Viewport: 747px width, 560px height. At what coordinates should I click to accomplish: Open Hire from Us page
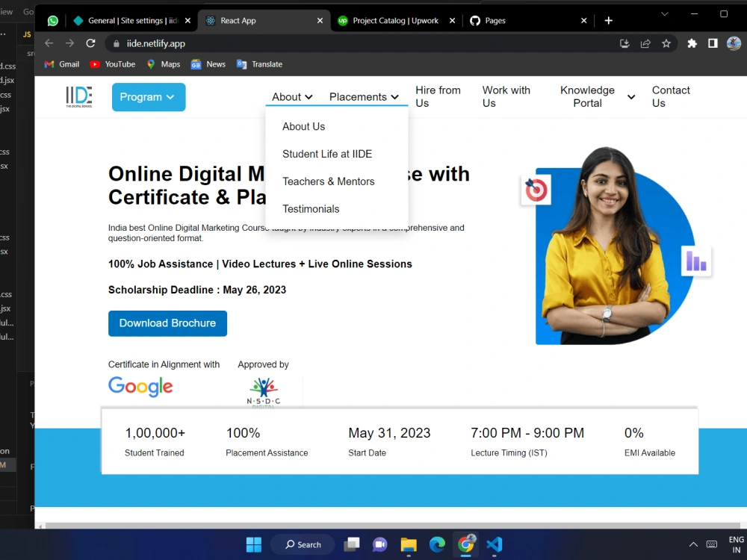[x=438, y=96]
